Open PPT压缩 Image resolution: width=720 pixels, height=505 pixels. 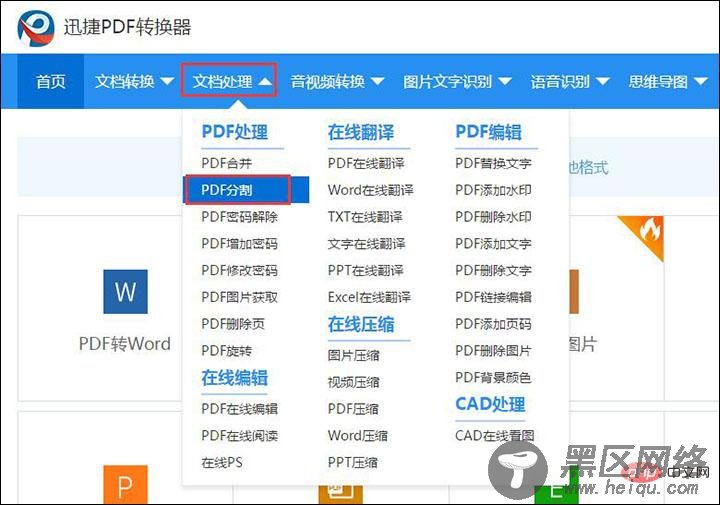click(353, 462)
